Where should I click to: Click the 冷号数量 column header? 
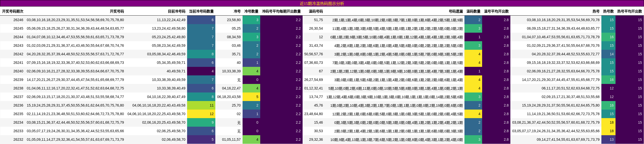[251, 11]
